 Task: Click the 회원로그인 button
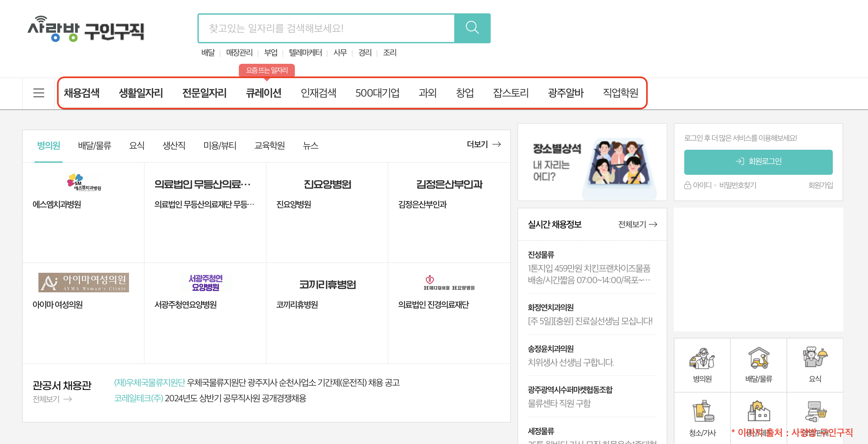(x=758, y=162)
